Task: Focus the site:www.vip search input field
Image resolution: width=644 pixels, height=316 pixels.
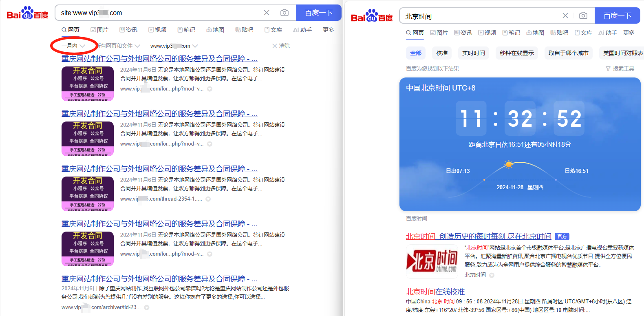Action: pyautogui.click(x=159, y=13)
